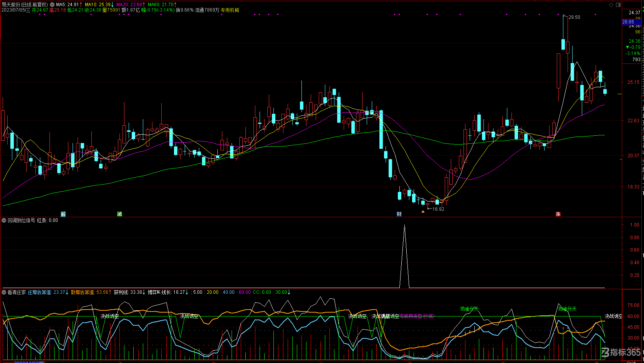Click the 涨 marker icon under the chart
Viewport: 644px width, 363px height.
558,214
